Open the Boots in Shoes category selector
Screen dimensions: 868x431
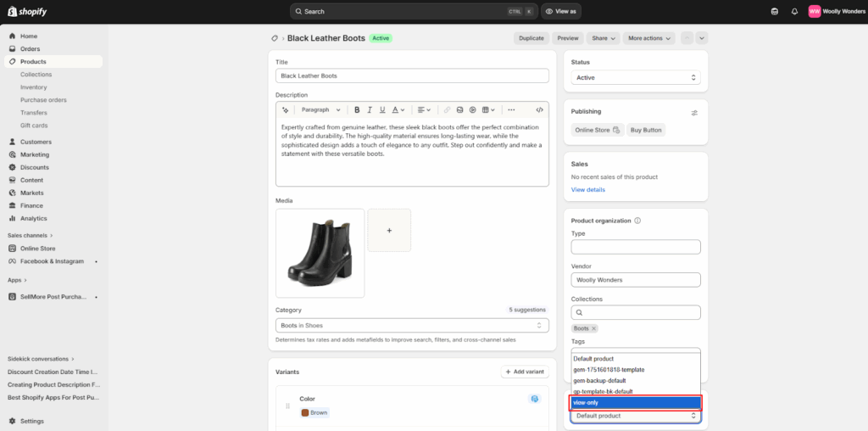pyautogui.click(x=412, y=325)
